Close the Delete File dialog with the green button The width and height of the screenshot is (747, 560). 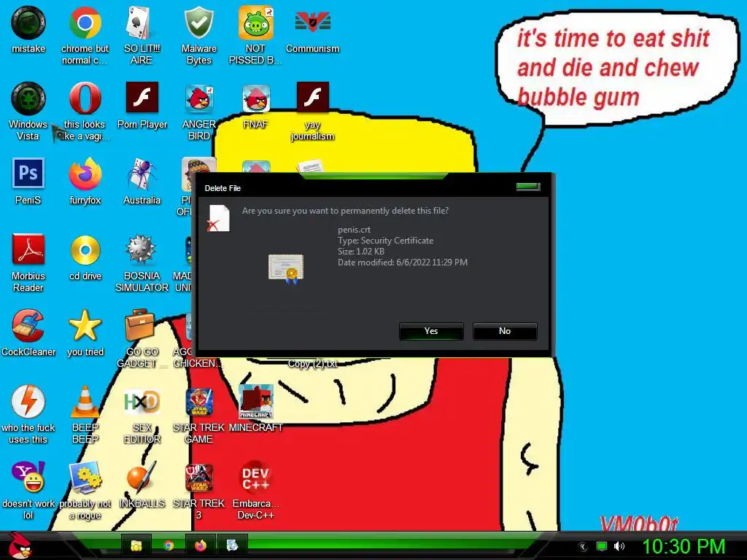pos(528,186)
